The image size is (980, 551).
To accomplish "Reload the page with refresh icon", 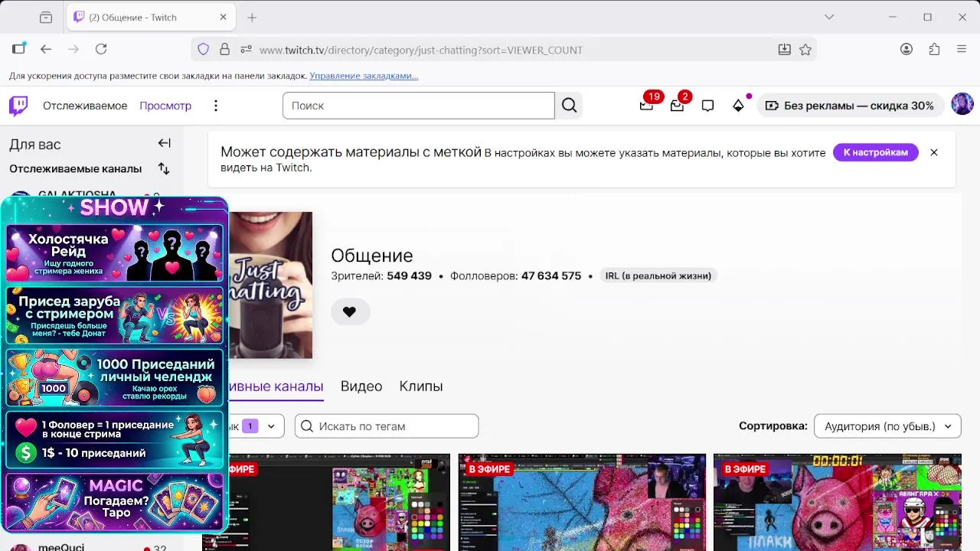I will point(101,49).
